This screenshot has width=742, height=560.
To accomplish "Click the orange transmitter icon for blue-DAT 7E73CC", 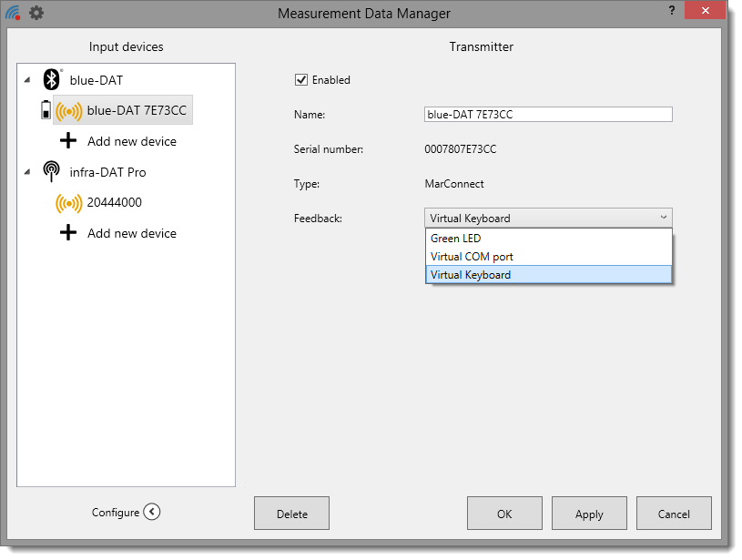I will pyautogui.click(x=69, y=111).
